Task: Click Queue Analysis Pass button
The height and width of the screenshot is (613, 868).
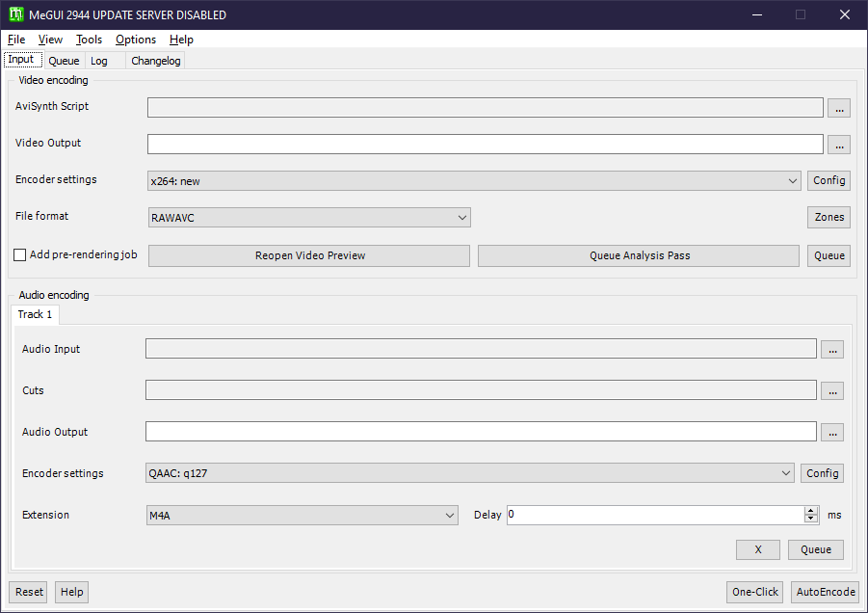Action: point(639,255)
